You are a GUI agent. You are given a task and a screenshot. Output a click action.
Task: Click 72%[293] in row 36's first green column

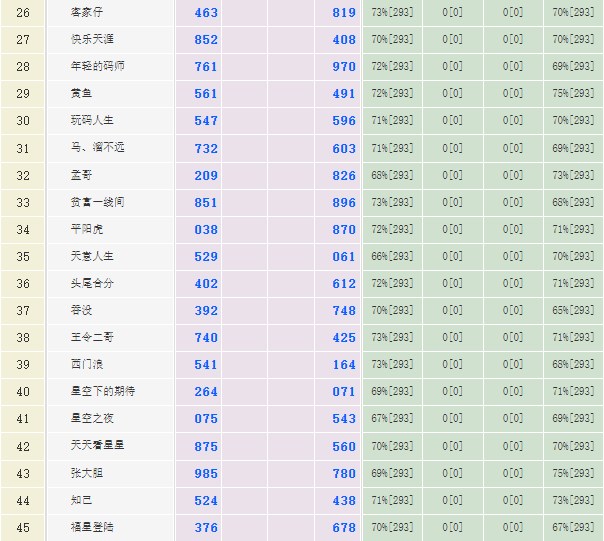click(392, 283)
